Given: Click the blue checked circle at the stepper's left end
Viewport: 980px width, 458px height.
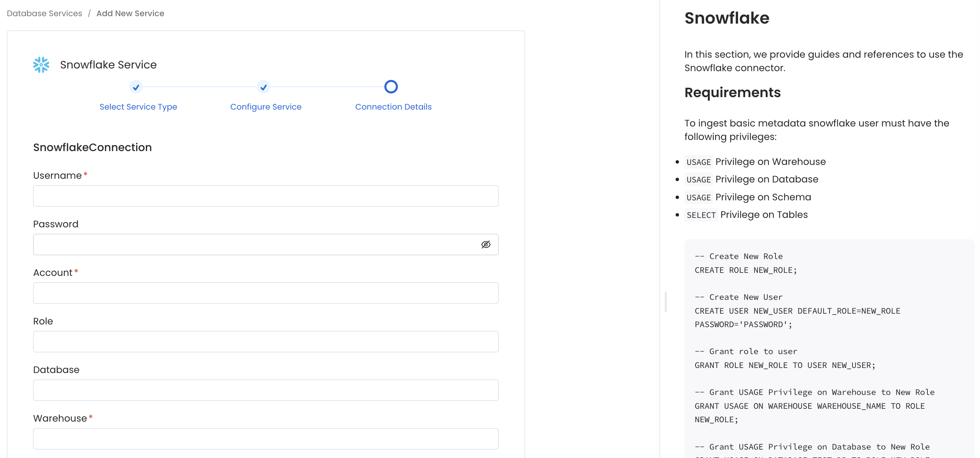Looking at the screenshot, I should [136, 87].
